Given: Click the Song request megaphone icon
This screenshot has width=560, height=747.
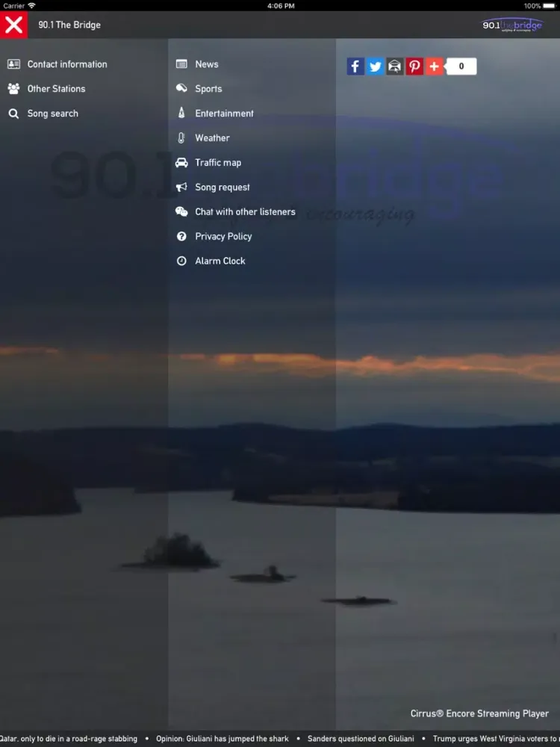Looking at the screenshot, I should pyautogui.click(x=181, y=187).
